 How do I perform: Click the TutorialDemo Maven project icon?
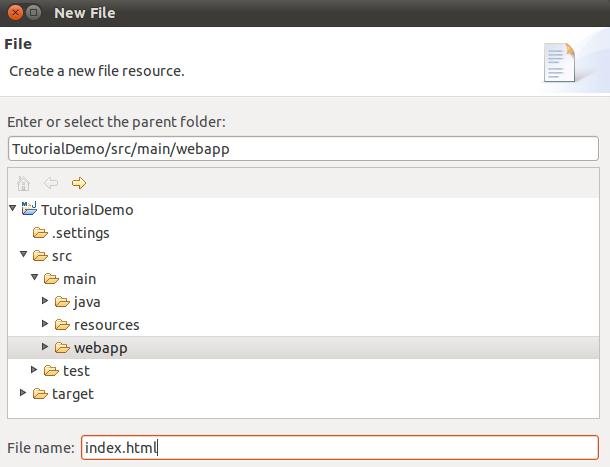[x=29, y=209]
